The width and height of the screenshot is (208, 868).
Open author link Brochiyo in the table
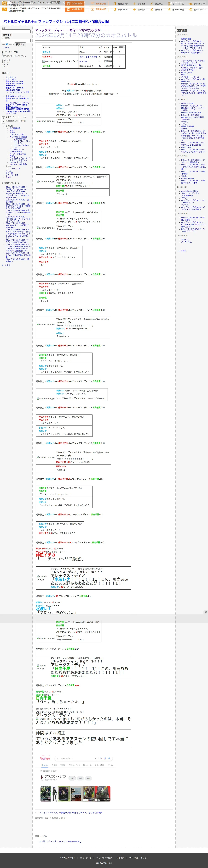[x=84, y=61]
